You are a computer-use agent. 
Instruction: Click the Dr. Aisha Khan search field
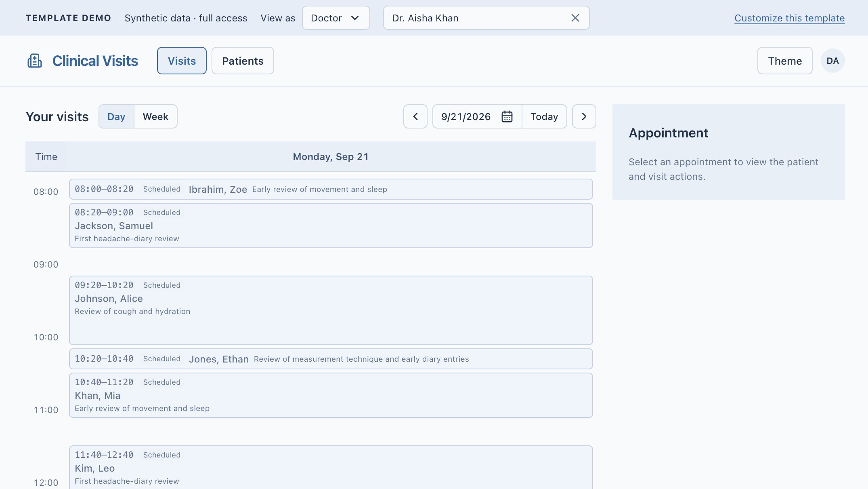coord(486,18)
